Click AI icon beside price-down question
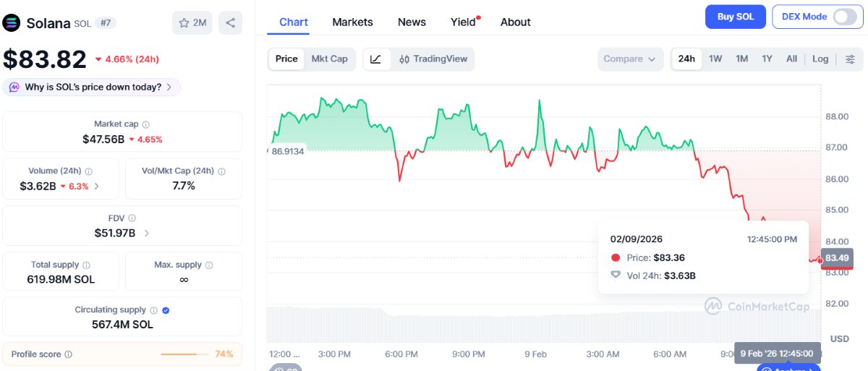The height and width of the screenshot is (371, 868). 14,88
